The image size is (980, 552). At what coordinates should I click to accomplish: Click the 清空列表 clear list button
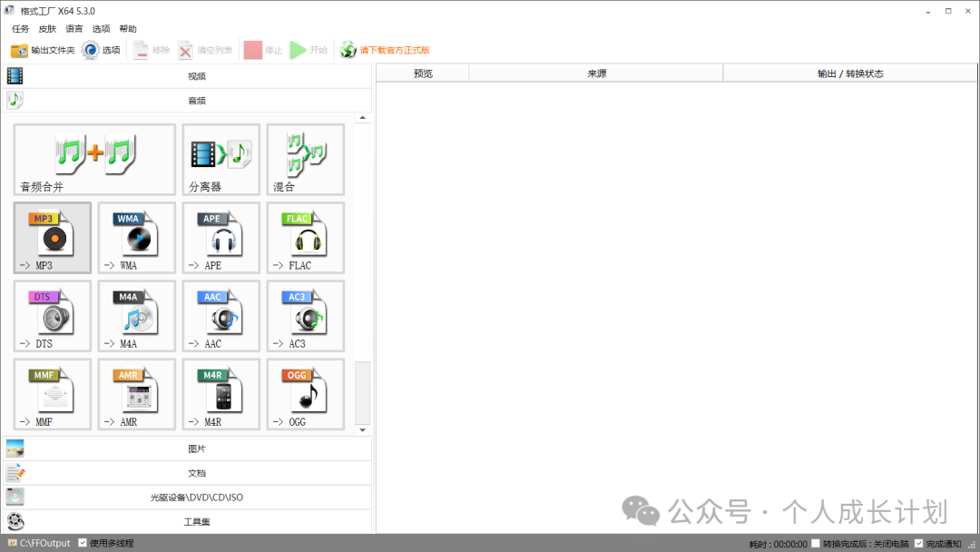click(205, 50)
